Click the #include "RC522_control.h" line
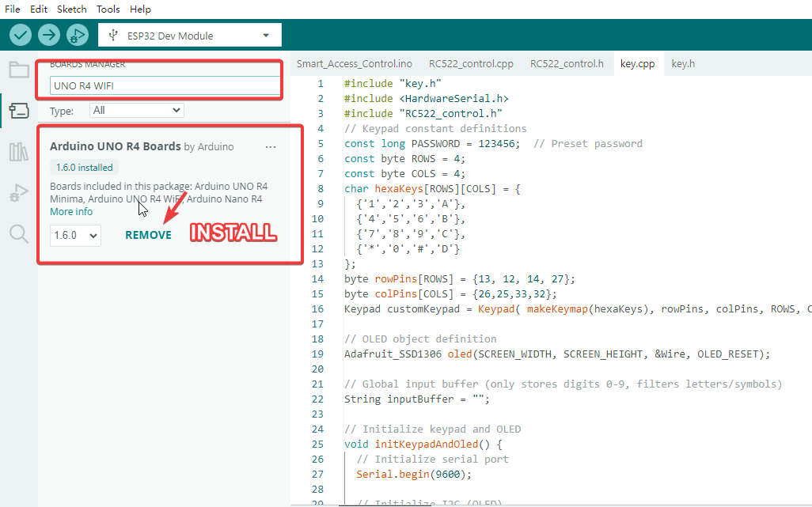The image size is (812, 507). click(x=423, y=113)
